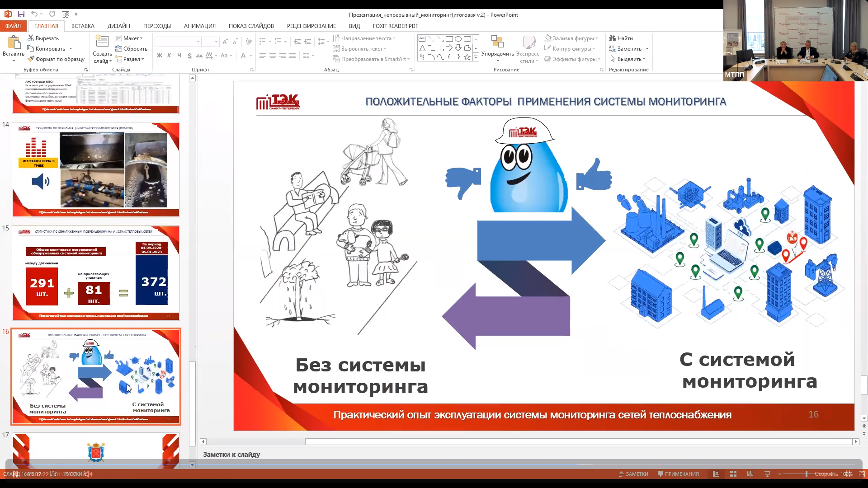
Task: Click the Save icon in quick access toolbar
Action: (21, 14)
